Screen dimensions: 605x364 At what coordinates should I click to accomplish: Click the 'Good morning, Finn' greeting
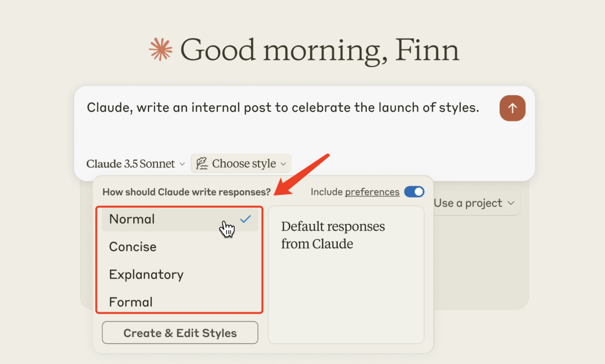(x=319, y=50)
